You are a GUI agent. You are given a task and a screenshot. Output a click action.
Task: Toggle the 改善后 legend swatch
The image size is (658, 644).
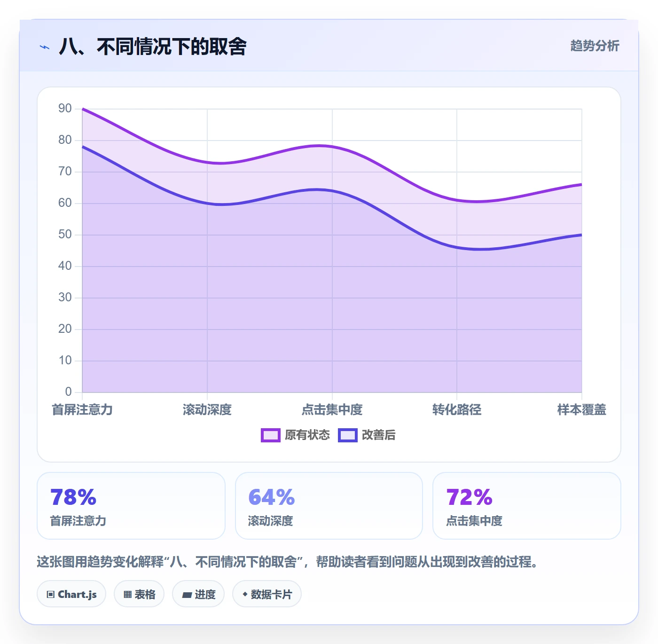pyautogui.click(x=347, y=435)
